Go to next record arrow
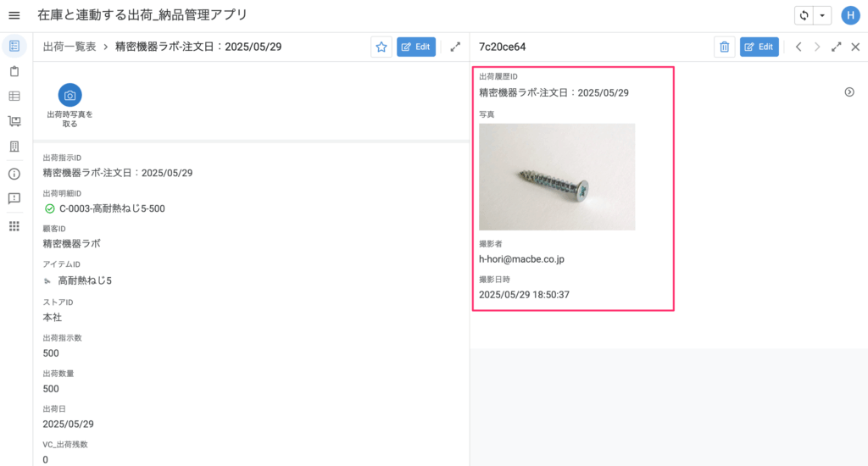The height and width of the screenshot is (466, 868). [x=817, y=47]
